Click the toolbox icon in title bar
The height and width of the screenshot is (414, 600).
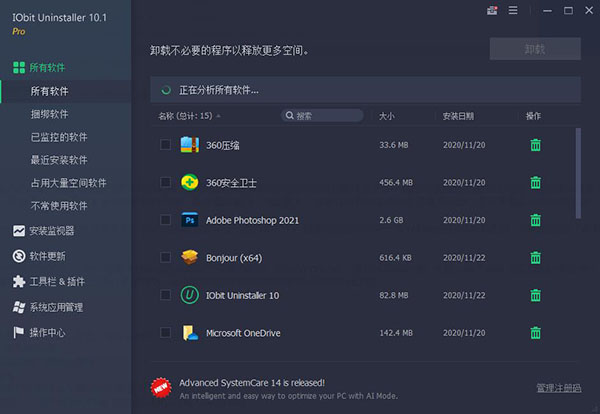(492, 10)
